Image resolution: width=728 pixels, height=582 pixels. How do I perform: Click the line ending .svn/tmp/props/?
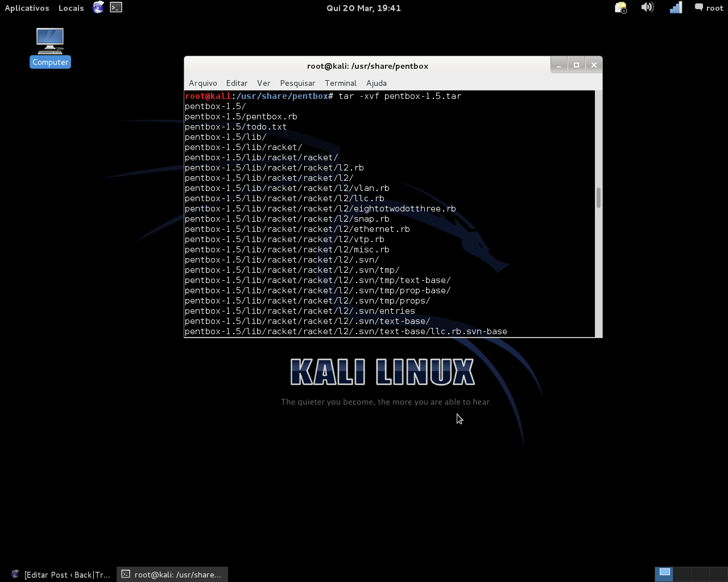tap(308, 301)
